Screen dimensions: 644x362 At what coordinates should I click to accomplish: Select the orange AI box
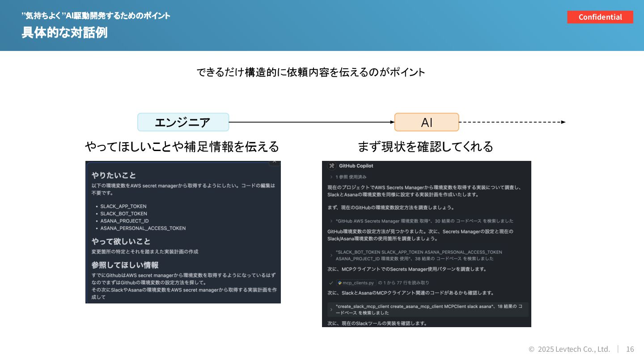click(x=427, y=122)
